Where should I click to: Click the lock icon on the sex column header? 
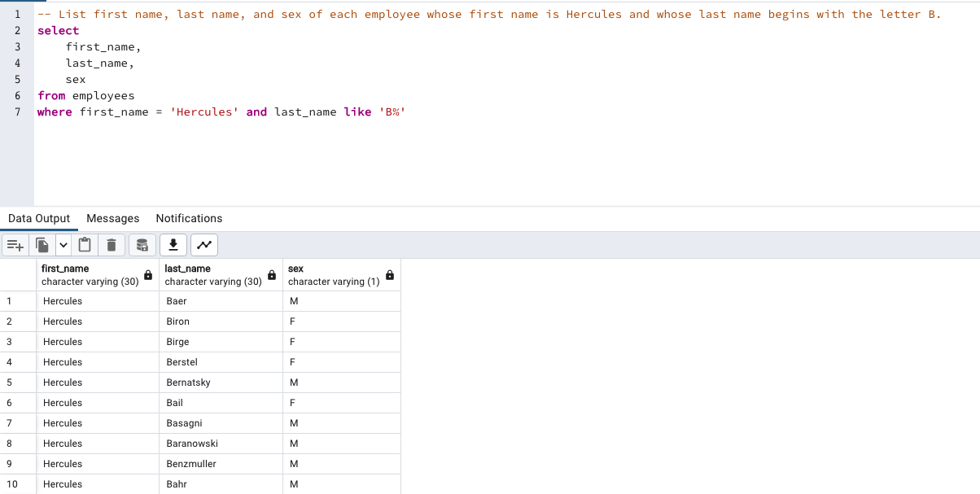[392, 275]
